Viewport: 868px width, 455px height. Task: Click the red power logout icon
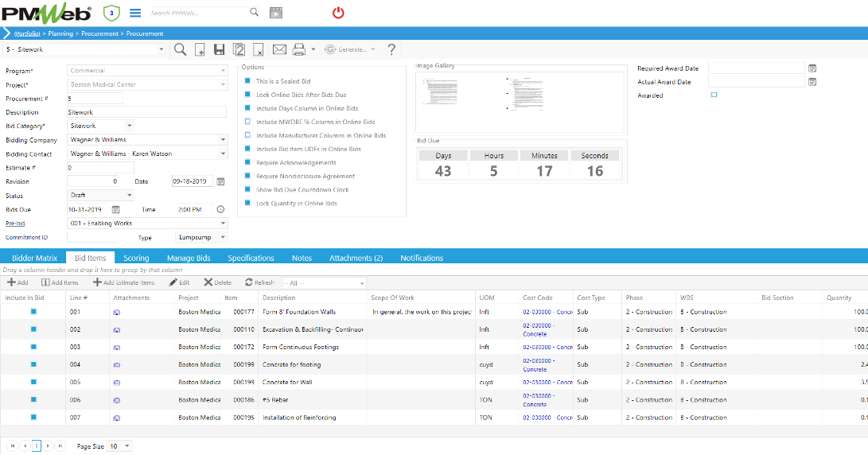coord(338,13)
